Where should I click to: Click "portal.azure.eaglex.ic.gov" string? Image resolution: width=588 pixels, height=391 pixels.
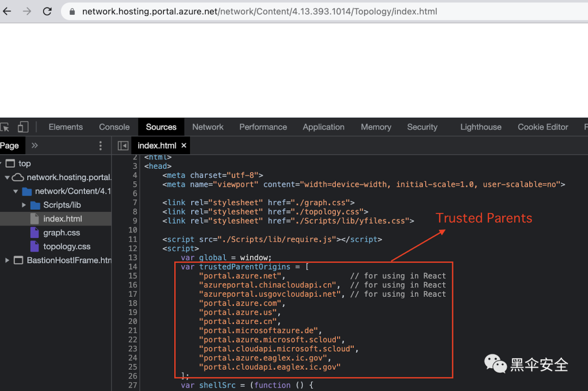click(263, 358)
